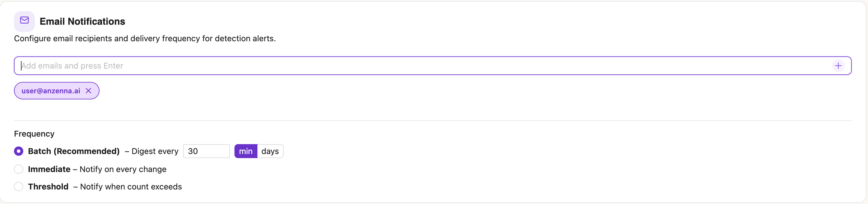Viewport: 868px width, 204px height.
Task: Click the bold Immediate label text
Action: point(49,169)
